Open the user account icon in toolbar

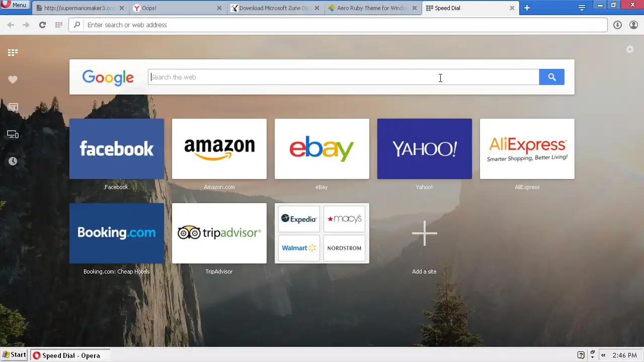(633, 25)
